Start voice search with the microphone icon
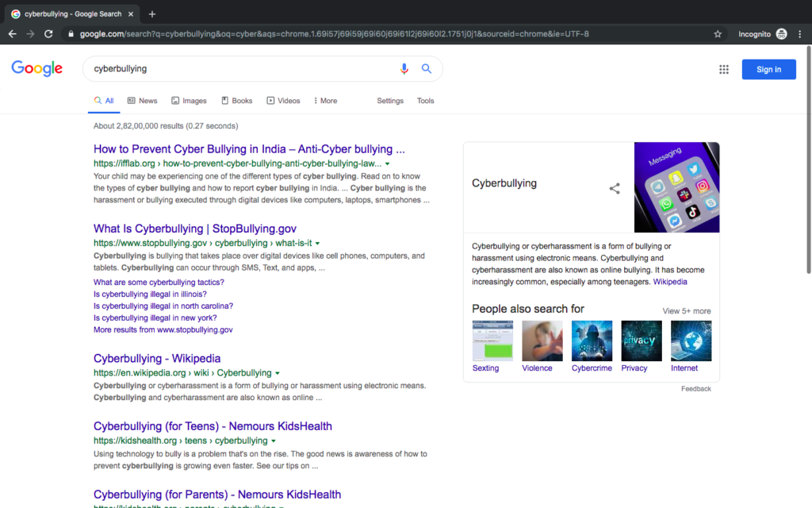The image size is (812, 508). [x=404, y=69]
